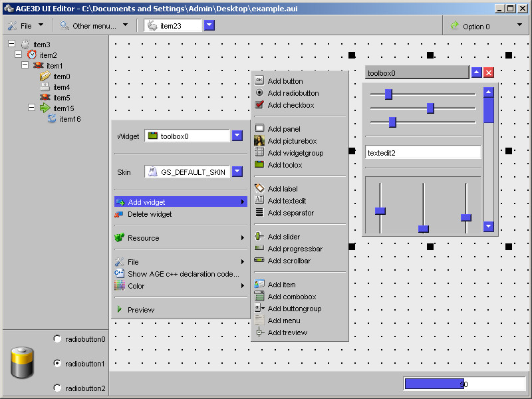Click Delete widget in the context menu

[x=156, y=213]
